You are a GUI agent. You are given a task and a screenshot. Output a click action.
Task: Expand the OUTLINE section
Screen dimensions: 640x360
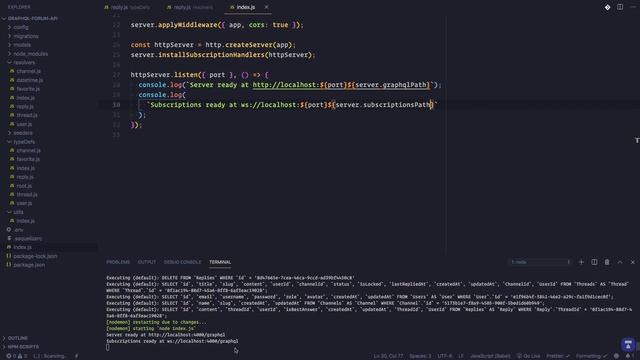coord(18,338)
